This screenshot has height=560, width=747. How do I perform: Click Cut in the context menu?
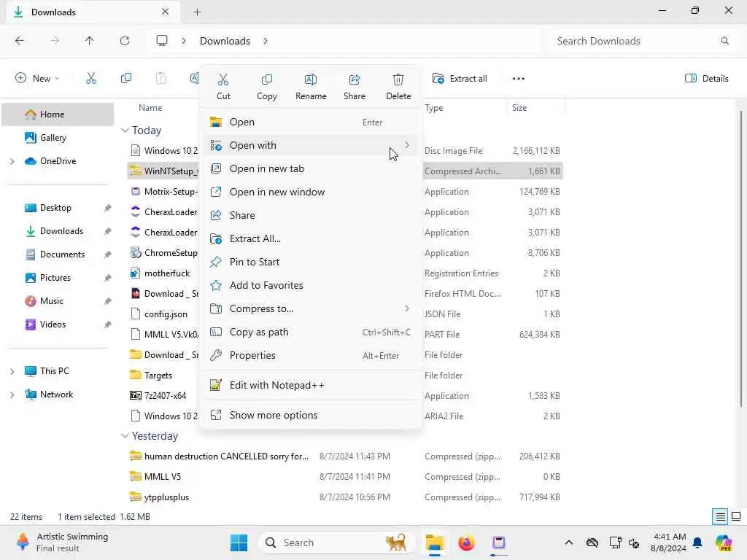[223, 87]
